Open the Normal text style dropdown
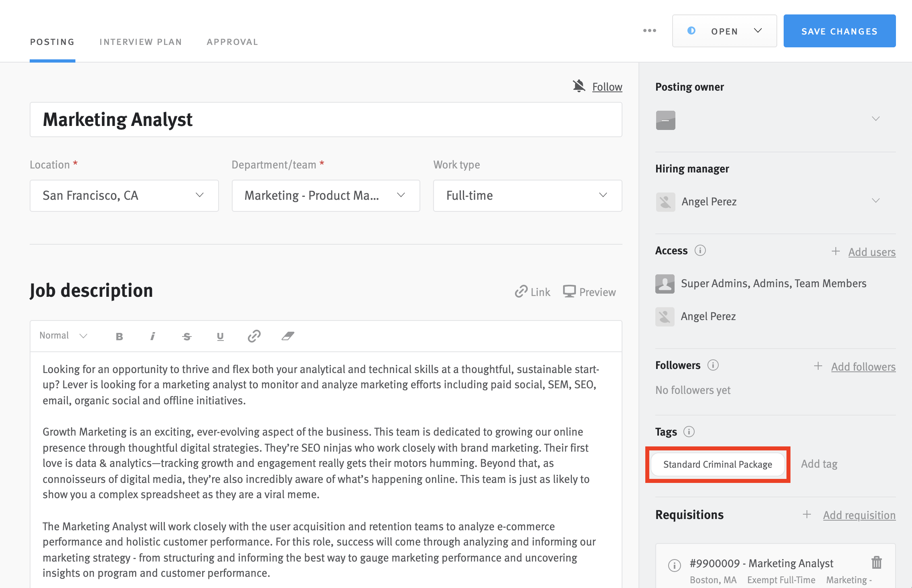912x588 pixels. 63,336
